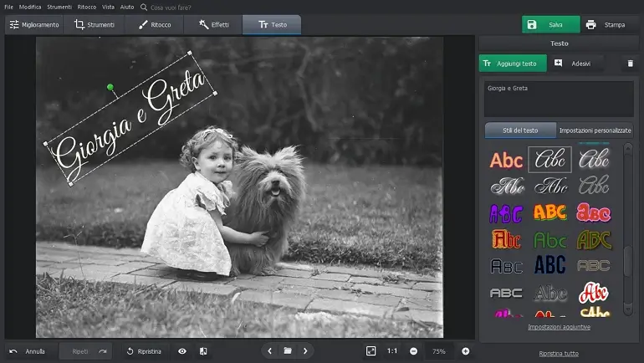644x363 pixels.
Task: Open the Vista menu
Action: click(108, 7)
